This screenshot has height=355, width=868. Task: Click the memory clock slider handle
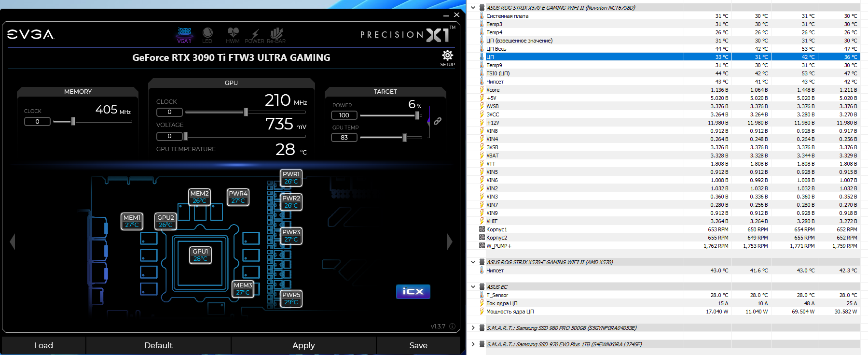pos(73,121)
